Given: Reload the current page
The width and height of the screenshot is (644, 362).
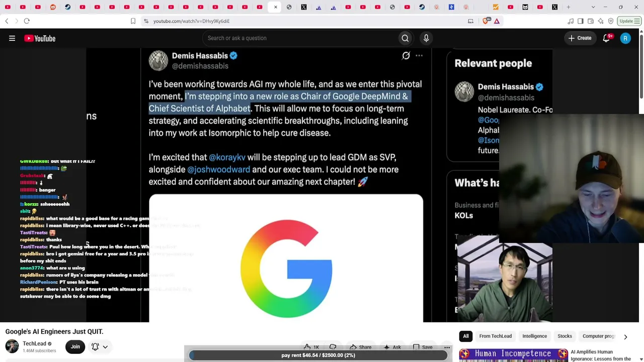Looking at the screenshot, I should tap(27, 21).
